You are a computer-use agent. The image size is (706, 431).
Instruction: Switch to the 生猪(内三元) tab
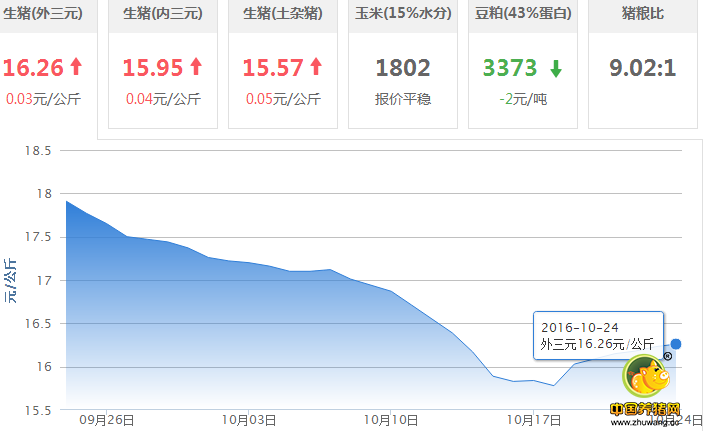(162, 17)
